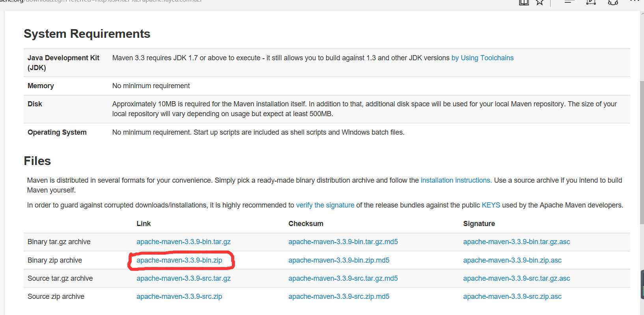Open apache-maven-3.3.9-src.zip.asc signature
Viewport: 644px width, 315px height.
tap(512, 296)
